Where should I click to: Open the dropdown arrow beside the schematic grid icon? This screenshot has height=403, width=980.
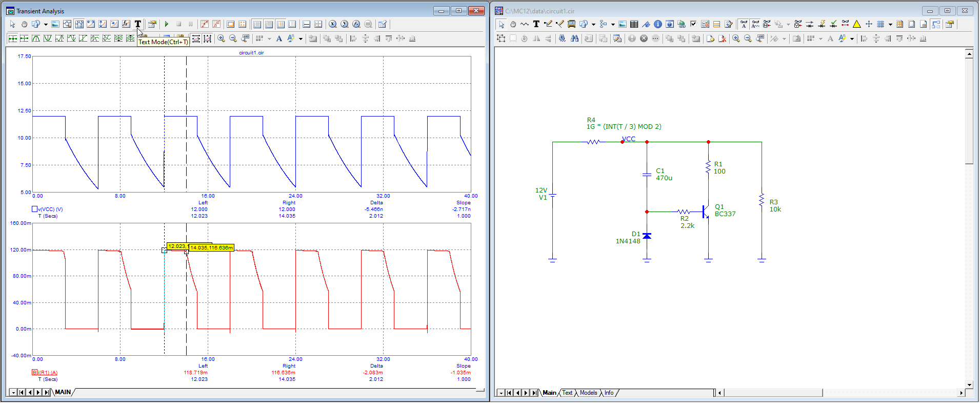point(890,24)
